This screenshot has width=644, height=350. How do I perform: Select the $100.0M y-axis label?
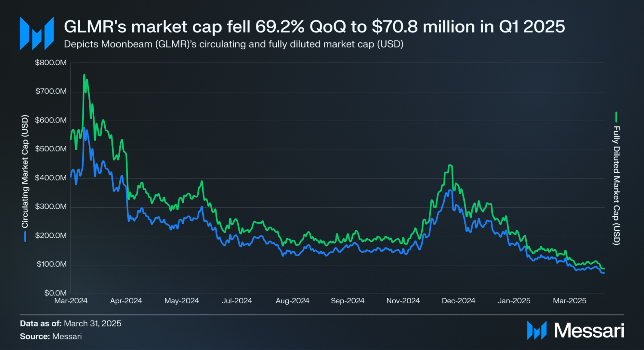(51, 264)
